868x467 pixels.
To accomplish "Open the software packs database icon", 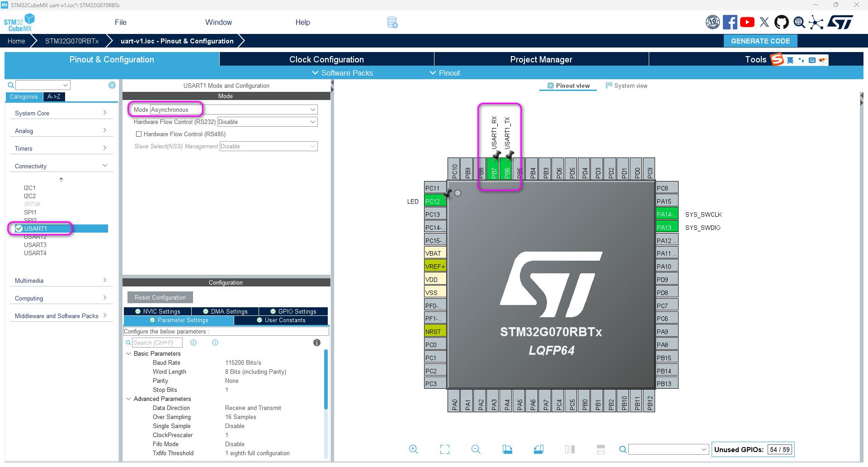I will (392, 22).
